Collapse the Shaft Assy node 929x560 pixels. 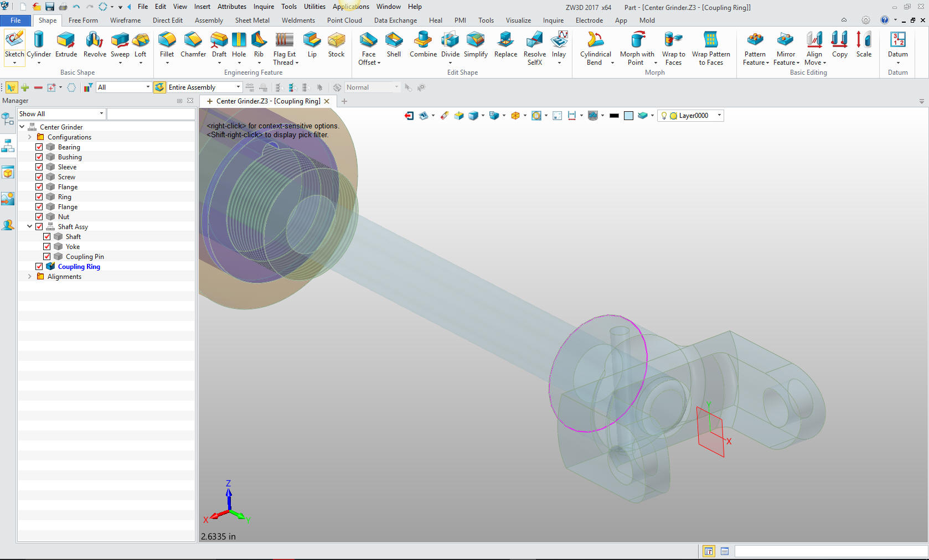pos(30,226)
